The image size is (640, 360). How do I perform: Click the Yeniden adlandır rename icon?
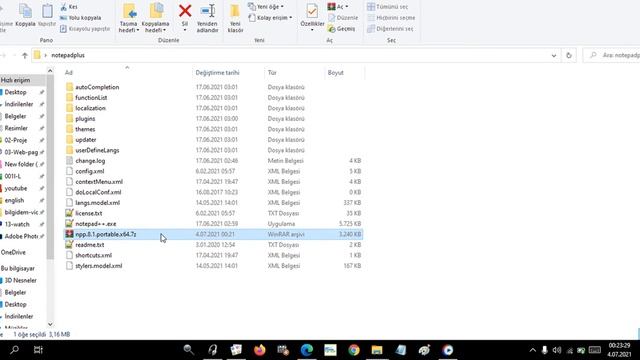point(207,18)
